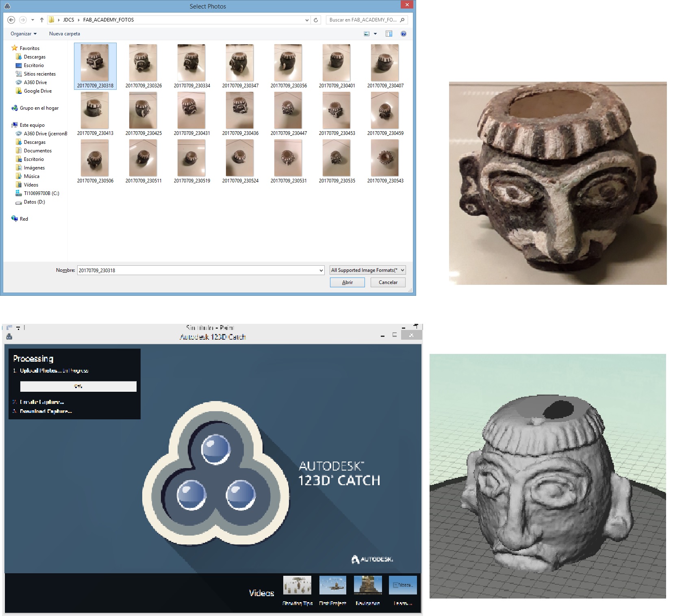The width and height of the screenshot is (673, 616).
Task: Open Música folder in navigation pane
Action: pos(31,176)
